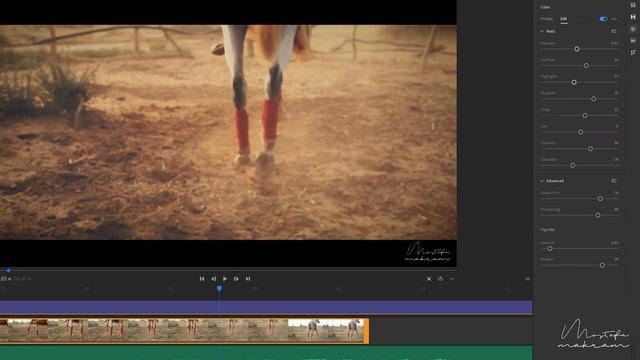Open the Transform crop icon in right rail
Screen dimensions: 640x360
(x=633, y=53)
